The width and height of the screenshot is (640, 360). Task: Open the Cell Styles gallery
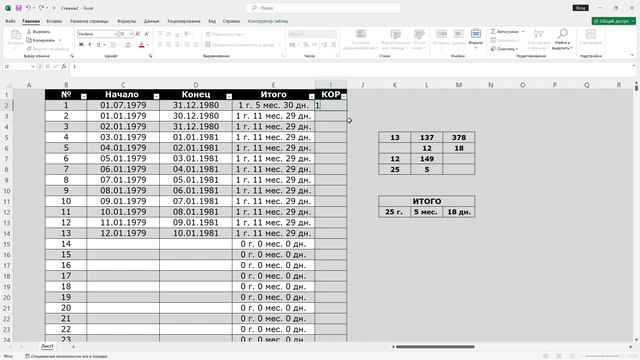click(x=419, y=39)
